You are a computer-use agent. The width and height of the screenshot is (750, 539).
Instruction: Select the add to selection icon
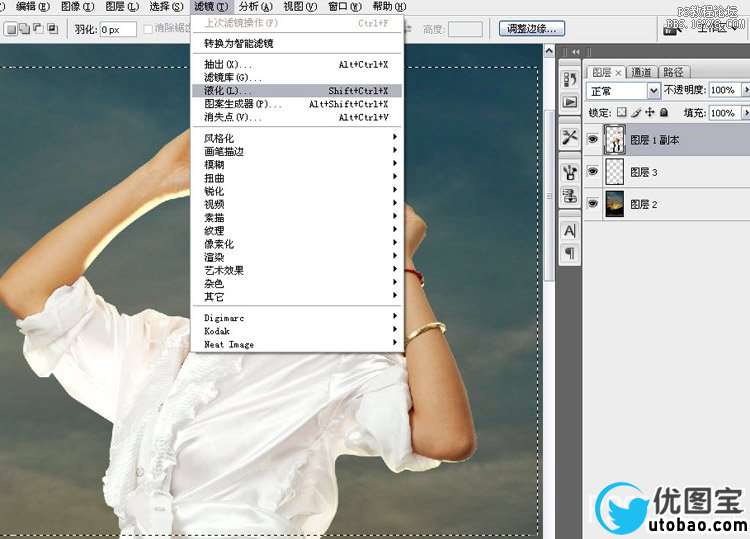point(24,29)
